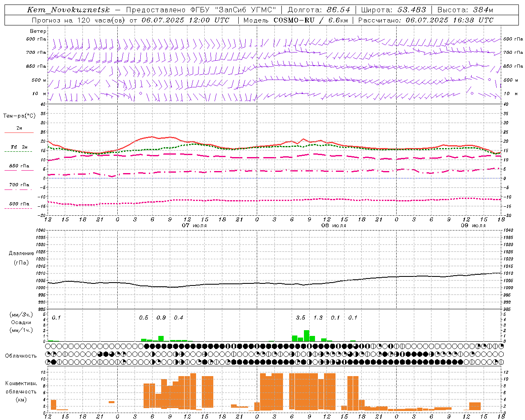The height and width of the screenshot is (420, 525).
Task: Click the 'Рассчитано: 06.07.2025 16:38 UTC' timestamp
Action: click(426, 20)
